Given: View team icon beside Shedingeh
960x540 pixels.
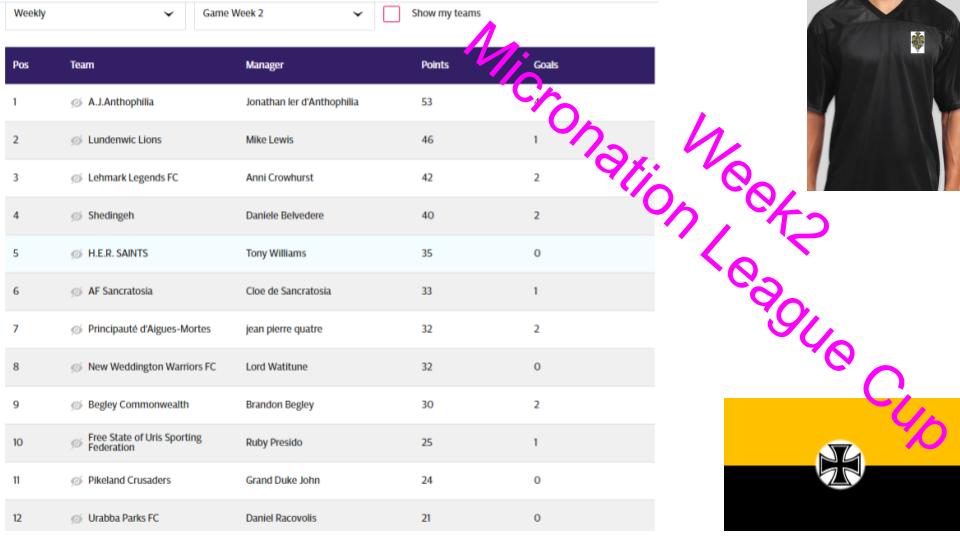Looking at the screenshot, I should tap(76, 216).
